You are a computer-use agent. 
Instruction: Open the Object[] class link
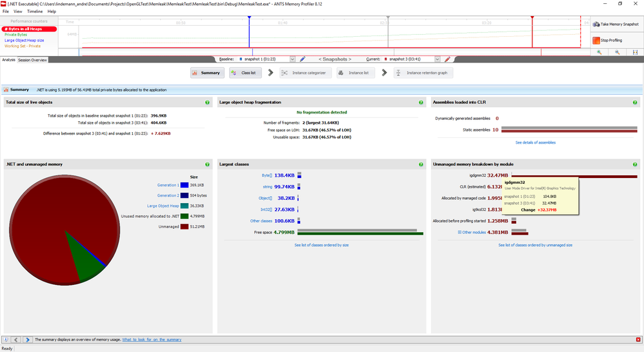[x=265, y=198]
